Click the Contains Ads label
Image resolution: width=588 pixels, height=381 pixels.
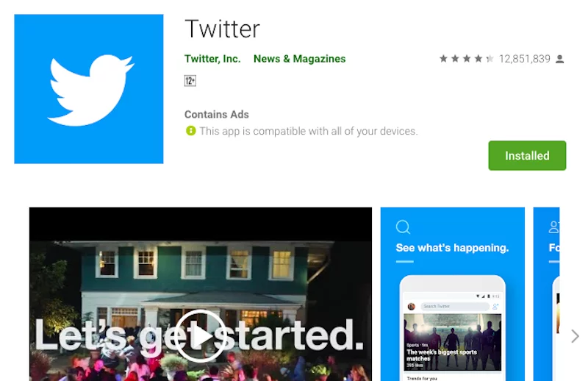click(x=216, y=115)
